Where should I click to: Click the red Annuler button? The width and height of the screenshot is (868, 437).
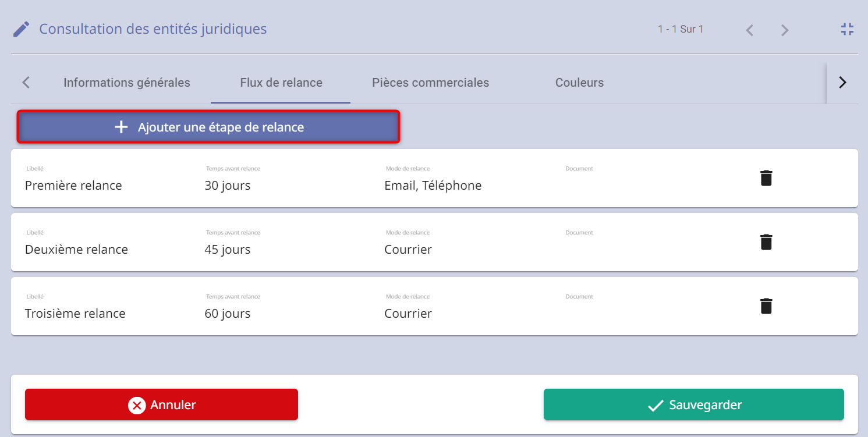point(161,404)
